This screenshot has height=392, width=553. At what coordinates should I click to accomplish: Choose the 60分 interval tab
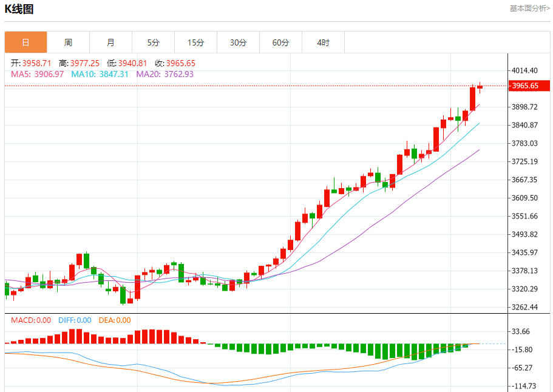pos(281,42)
